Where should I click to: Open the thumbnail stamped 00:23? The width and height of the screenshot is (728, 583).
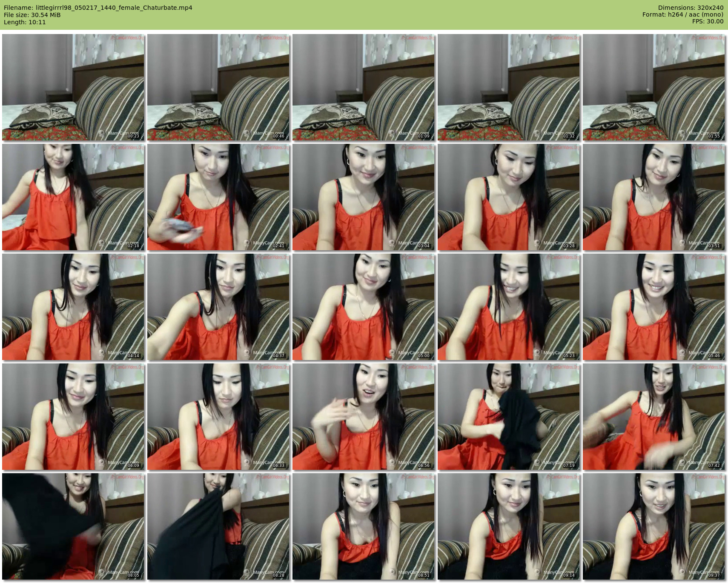pos(73,87)
